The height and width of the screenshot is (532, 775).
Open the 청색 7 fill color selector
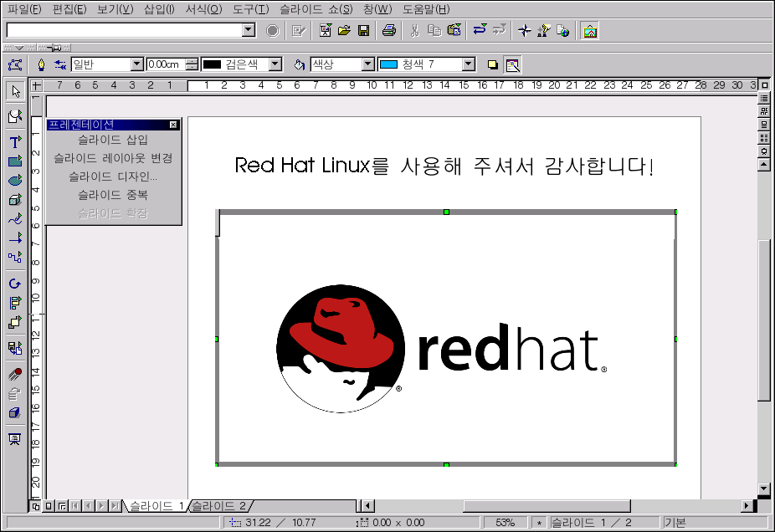click(x=468, y=64)
